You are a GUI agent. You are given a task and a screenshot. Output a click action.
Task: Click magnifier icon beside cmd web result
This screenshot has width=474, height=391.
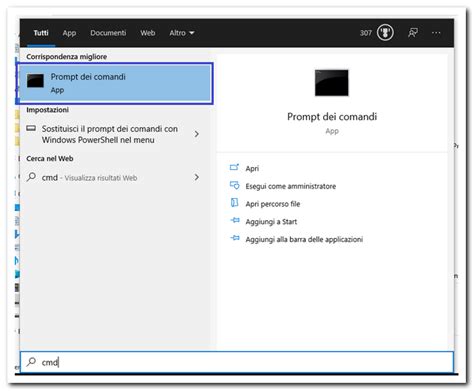click(x=31, y=176)
